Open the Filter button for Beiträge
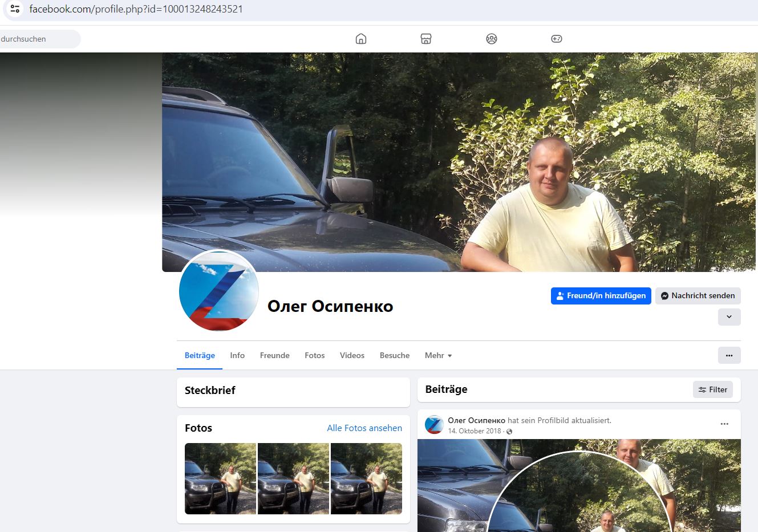Screen dimensions: 758x532 coord(713,389)
